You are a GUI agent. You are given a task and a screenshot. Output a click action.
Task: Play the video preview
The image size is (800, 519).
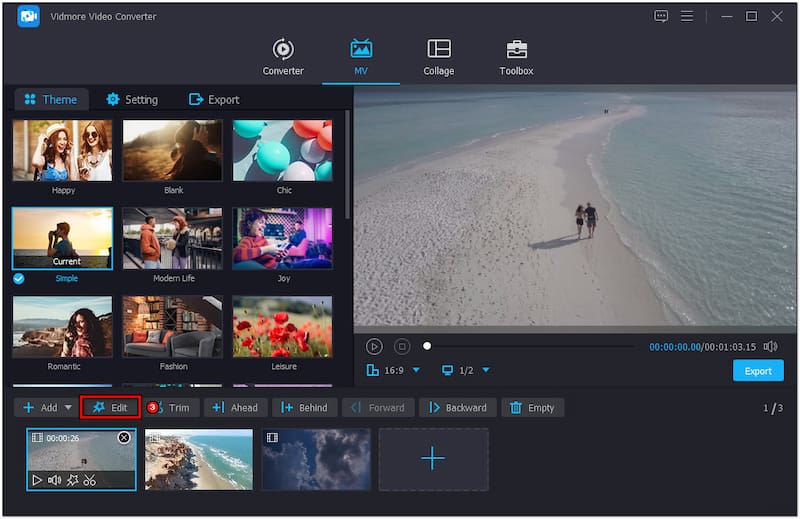(374, 346)
